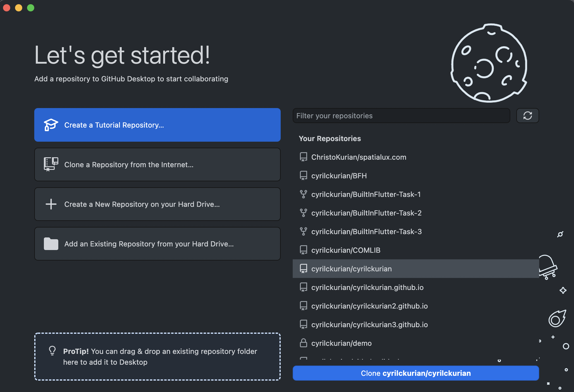574x392 pixels.
Task: Click the graduation cap tutorial icon
Action: point(51,125)
